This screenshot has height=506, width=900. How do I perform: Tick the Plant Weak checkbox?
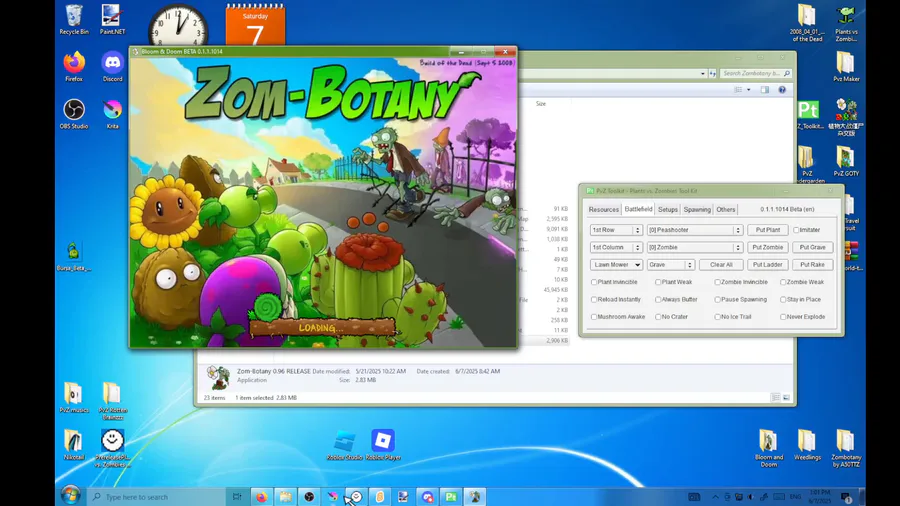coord(658,282)
